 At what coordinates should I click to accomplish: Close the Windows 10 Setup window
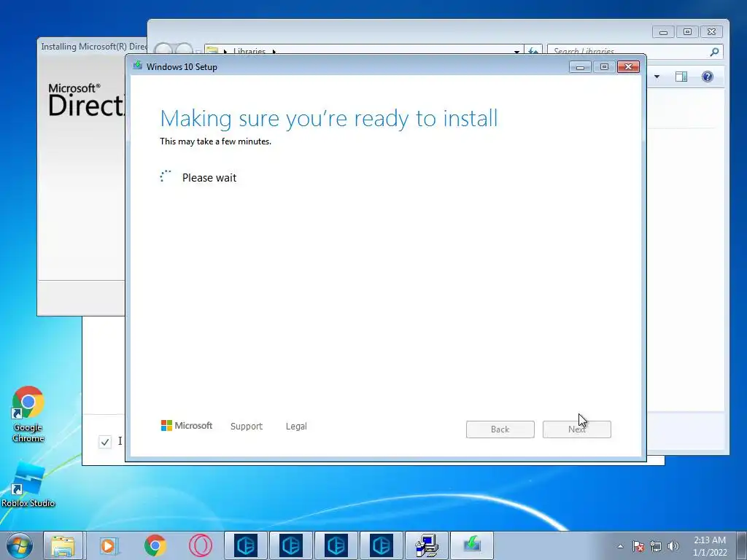[628, 67]
